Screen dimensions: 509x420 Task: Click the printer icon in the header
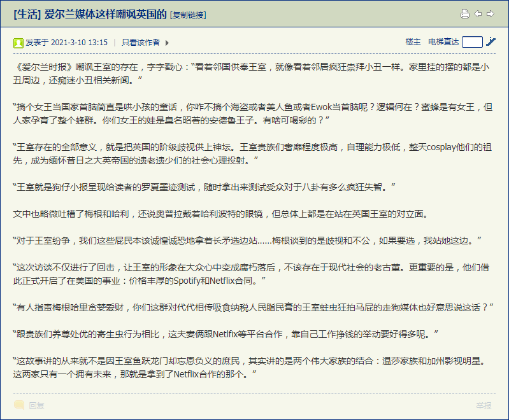click(465, 13)
